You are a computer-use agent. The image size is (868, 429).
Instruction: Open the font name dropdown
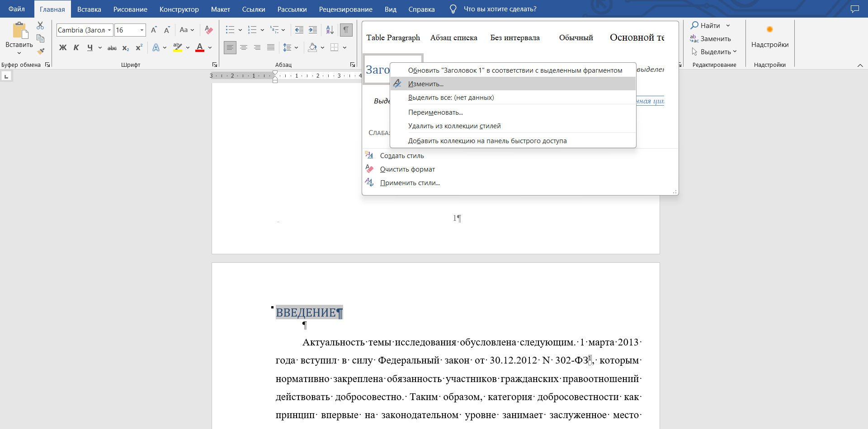pos(109,30)
